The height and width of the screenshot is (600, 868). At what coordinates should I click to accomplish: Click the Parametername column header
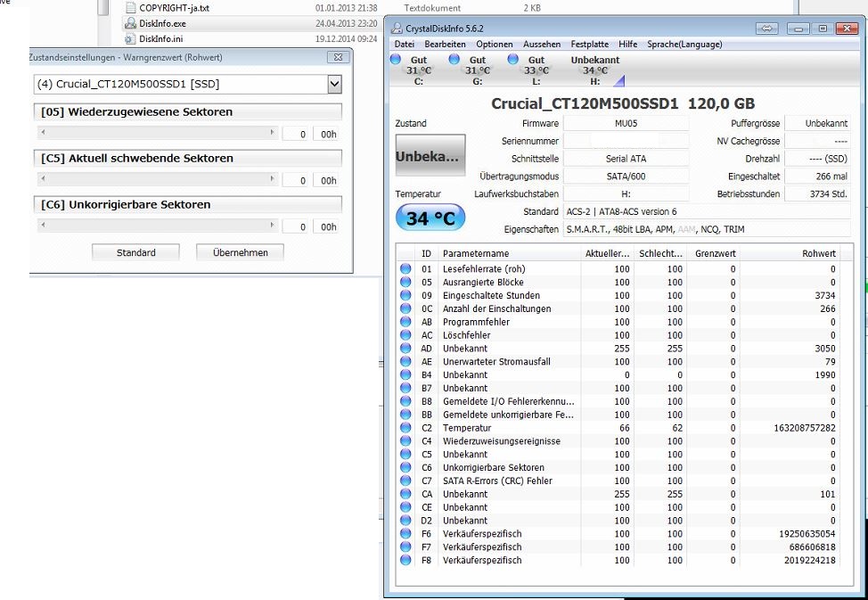tap(509, 253)
